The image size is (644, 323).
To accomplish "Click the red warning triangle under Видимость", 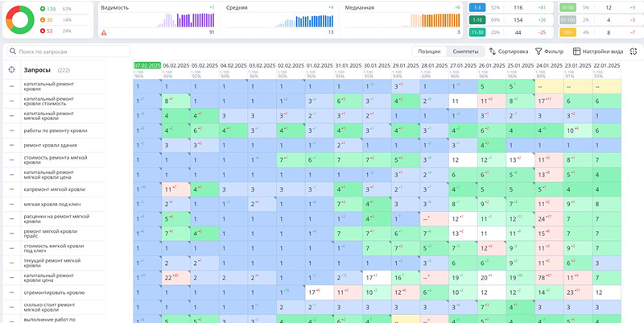I will coord(104,32).
